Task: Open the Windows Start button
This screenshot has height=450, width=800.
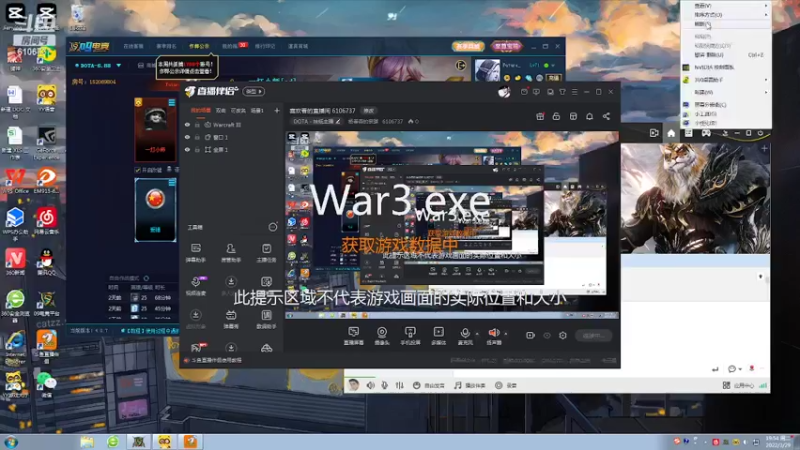Action: click(x=11, y=442)
